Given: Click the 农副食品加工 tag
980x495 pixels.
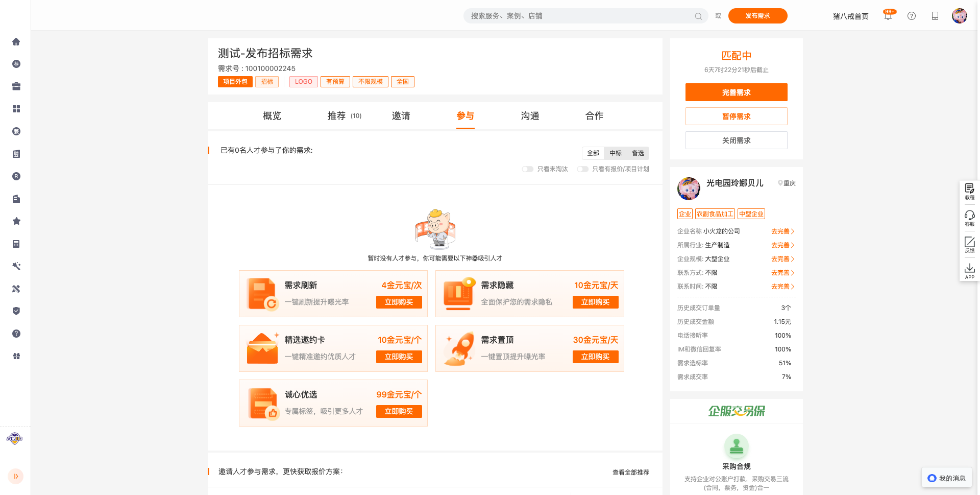Looking at the screenshot, I should click(x=715, y=214).
